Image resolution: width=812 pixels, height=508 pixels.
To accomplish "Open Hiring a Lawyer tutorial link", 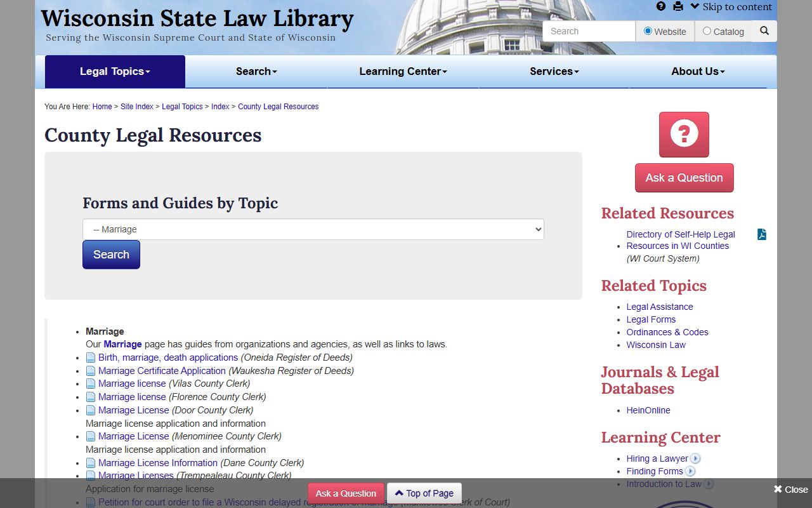I will pos(657,458).
